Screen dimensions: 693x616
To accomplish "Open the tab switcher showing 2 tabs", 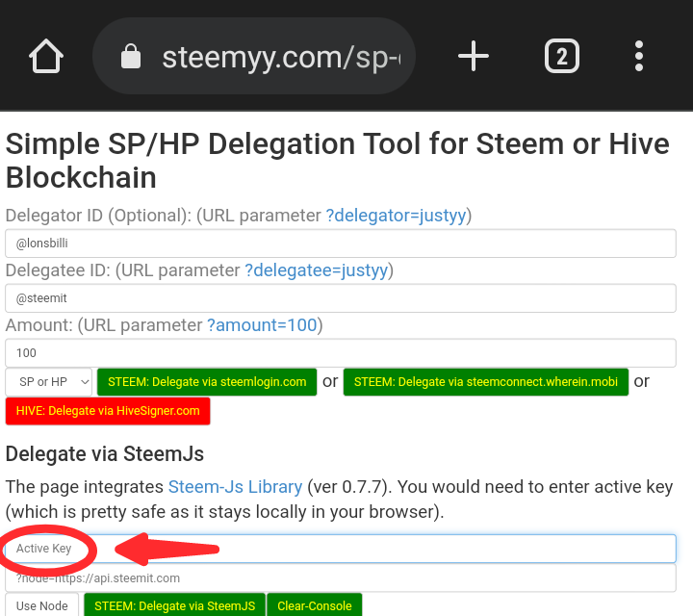I will [x=562, y=56].
